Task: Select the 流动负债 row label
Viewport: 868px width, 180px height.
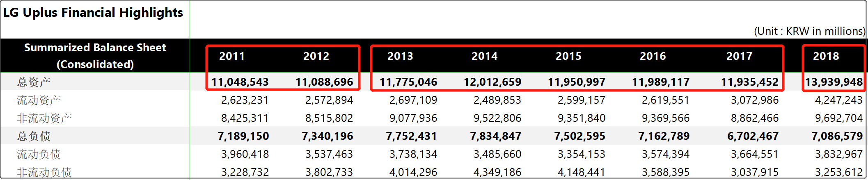Action: 39,154
